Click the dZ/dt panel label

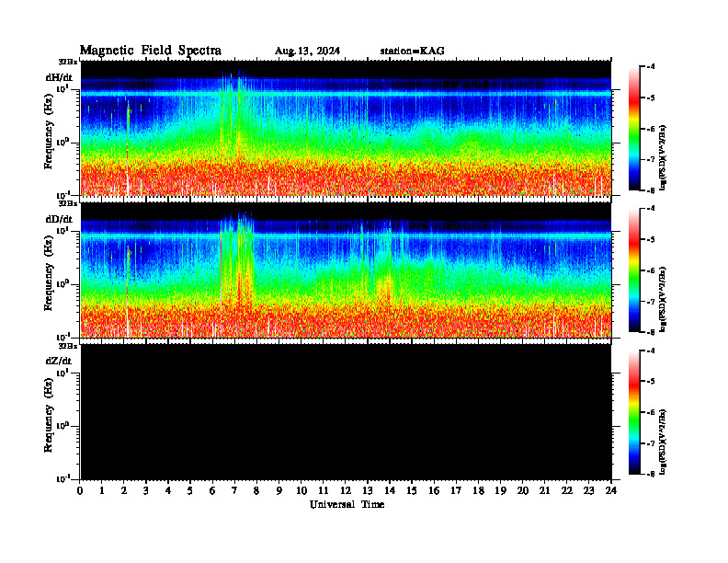point(59,361)
